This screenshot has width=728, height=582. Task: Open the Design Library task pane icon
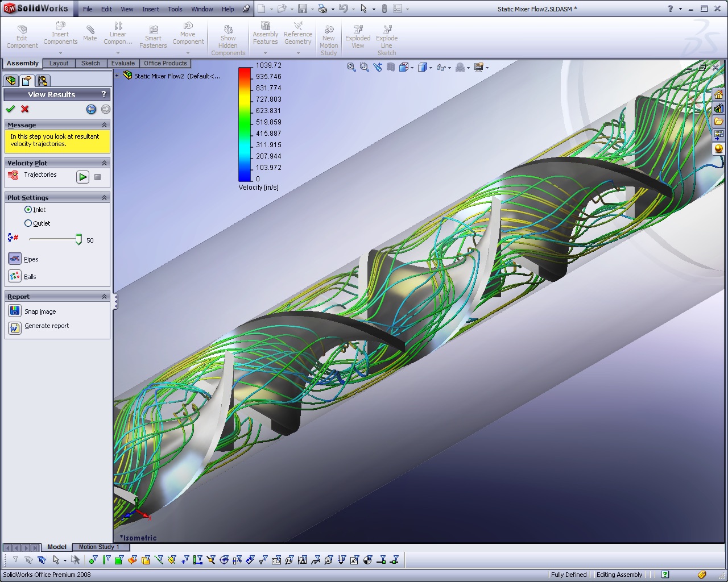pos(719,108)
